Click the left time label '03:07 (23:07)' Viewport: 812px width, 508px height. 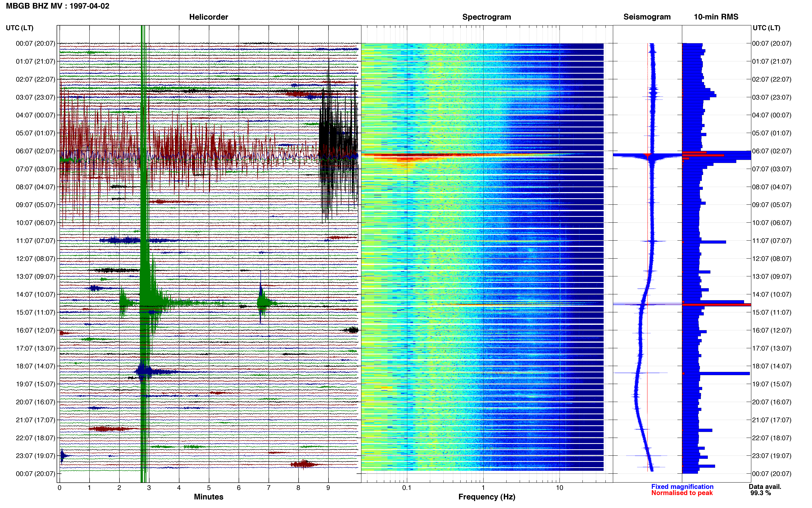[x=35, y=97]
